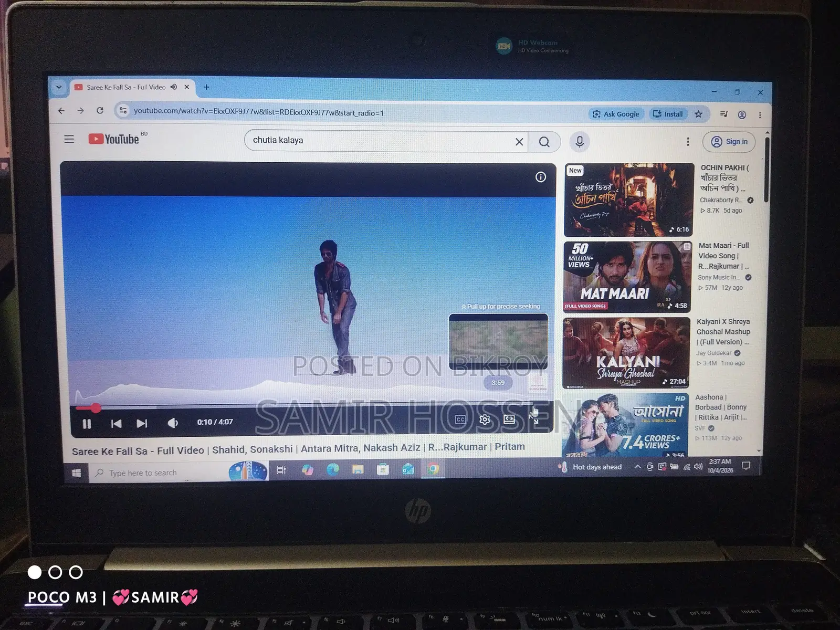The width and height of the screenshot is (840, 630).
Task: Open OCHIN PAKHI video thumbnail
Action: (x=629, y=199)
